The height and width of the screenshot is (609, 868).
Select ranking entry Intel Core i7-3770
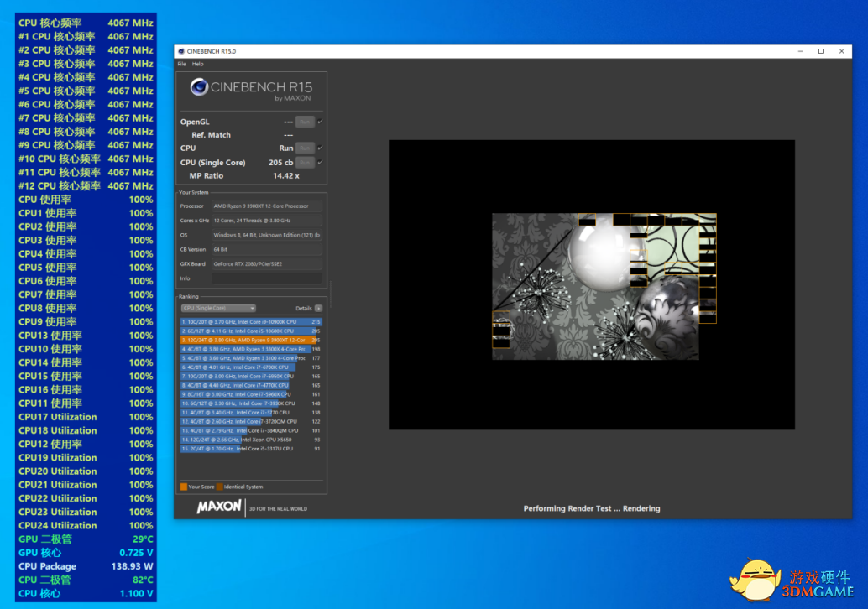[x=251, y=413]
